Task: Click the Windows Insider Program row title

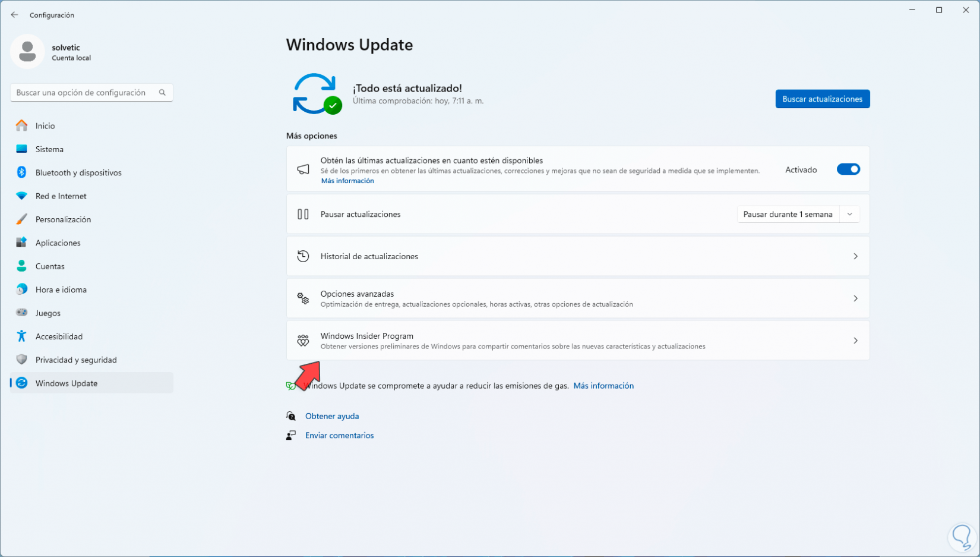Action: tap(367, 336)
